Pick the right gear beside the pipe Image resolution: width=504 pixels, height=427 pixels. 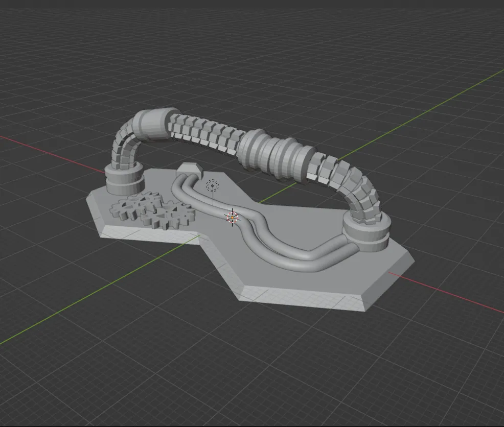point(171,216)
